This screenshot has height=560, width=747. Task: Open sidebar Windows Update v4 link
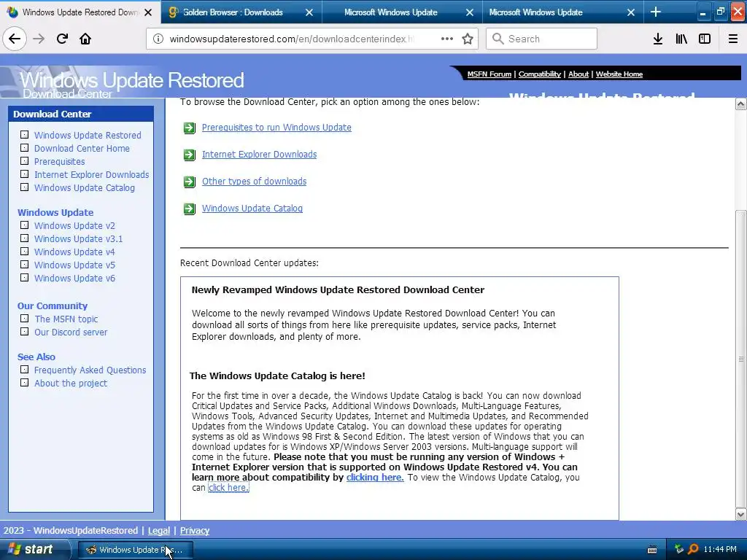[x=74, y=252]
